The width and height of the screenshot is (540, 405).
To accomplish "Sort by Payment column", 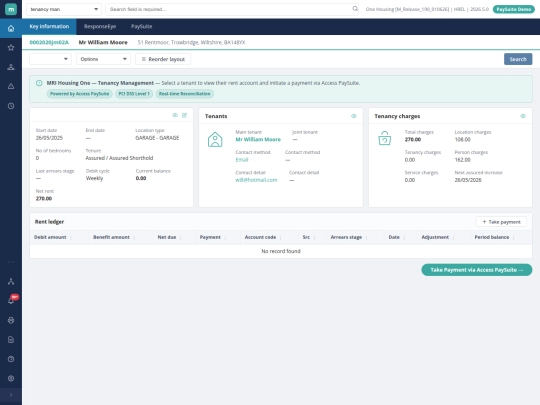I will (210, 237).
